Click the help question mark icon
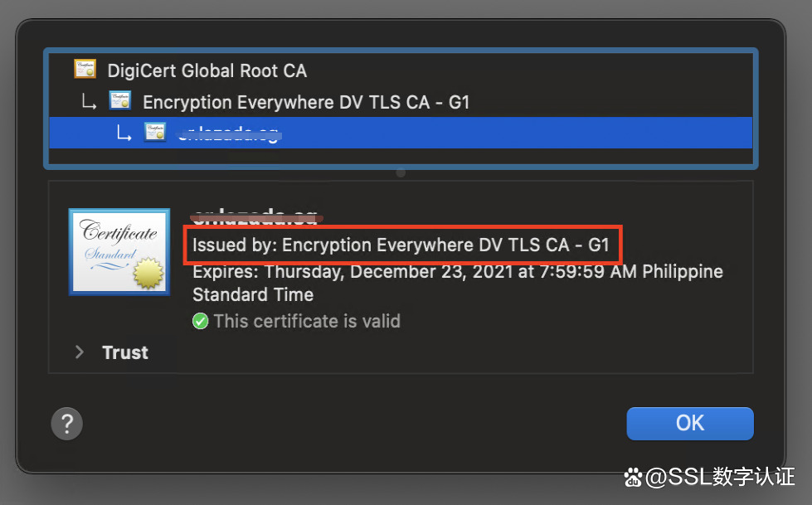Image resolution: width=812 pixels, height=505 pixels. click(66, 423)
